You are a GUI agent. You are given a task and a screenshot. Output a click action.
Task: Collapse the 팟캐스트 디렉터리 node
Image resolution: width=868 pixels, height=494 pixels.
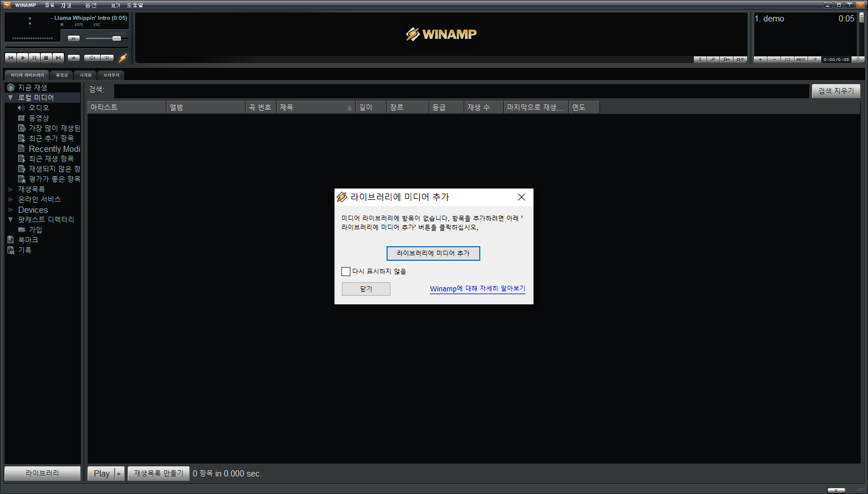10,220
